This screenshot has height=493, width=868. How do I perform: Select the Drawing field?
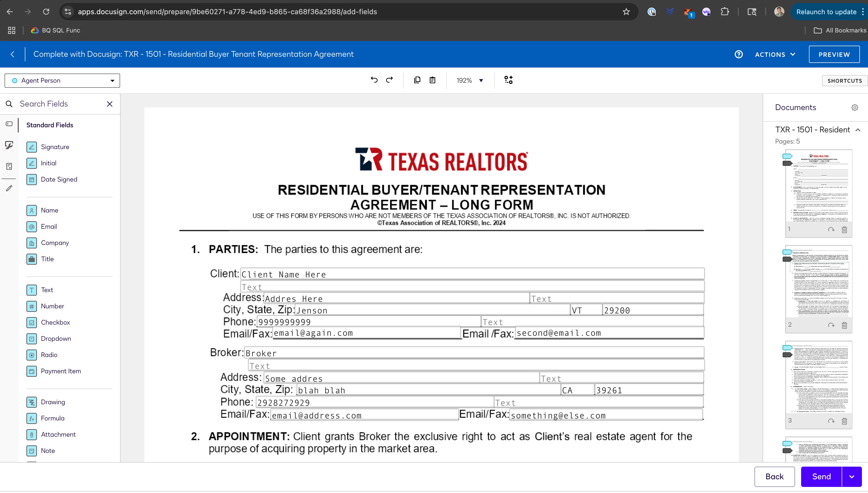pyautogui.click(x=46, y=402)
